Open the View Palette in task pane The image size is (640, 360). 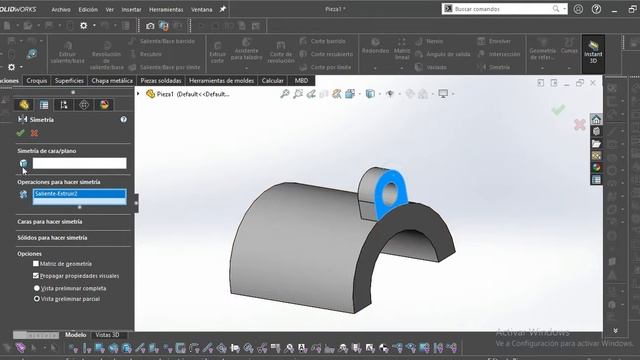click(596, 156)
